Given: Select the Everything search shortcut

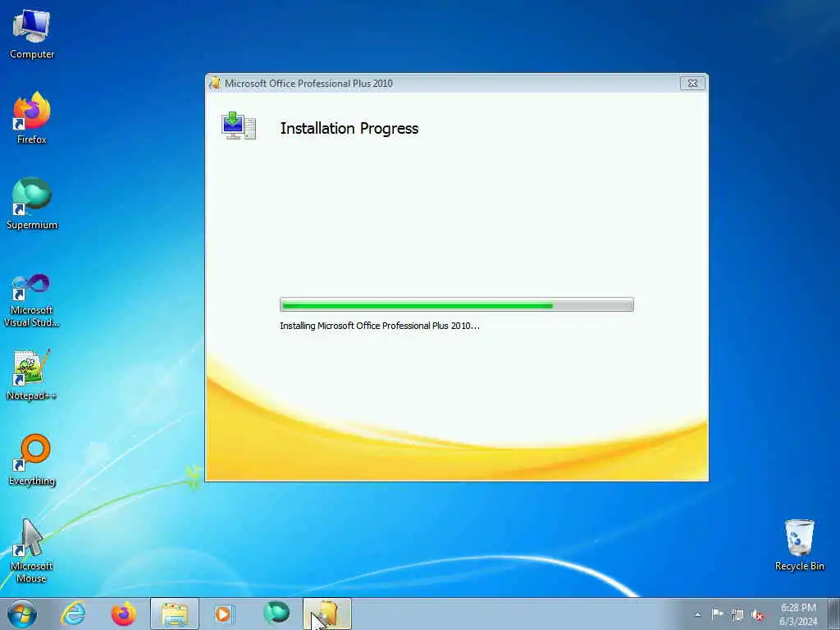Looking at the screenshot, I should pos(32,459).
